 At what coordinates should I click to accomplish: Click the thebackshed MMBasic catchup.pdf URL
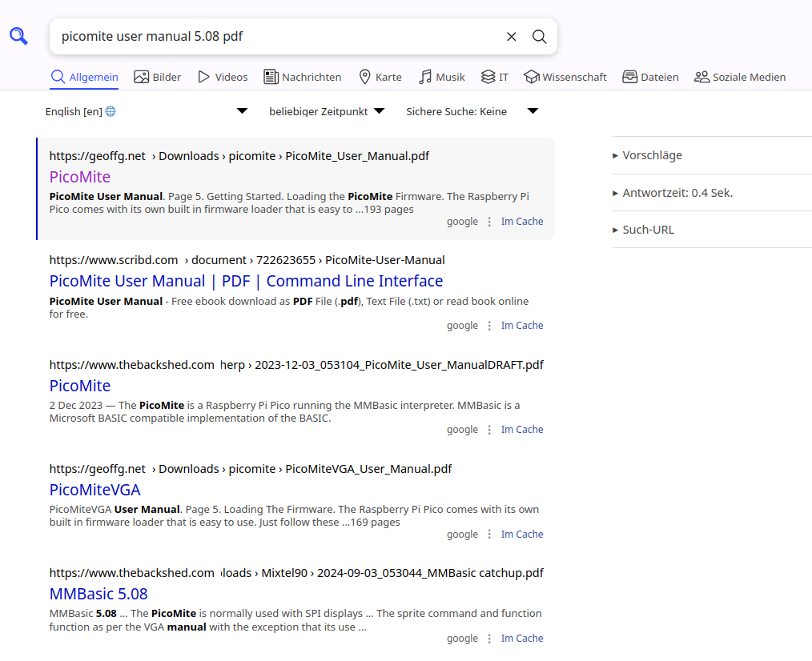(x=296, y=573)
